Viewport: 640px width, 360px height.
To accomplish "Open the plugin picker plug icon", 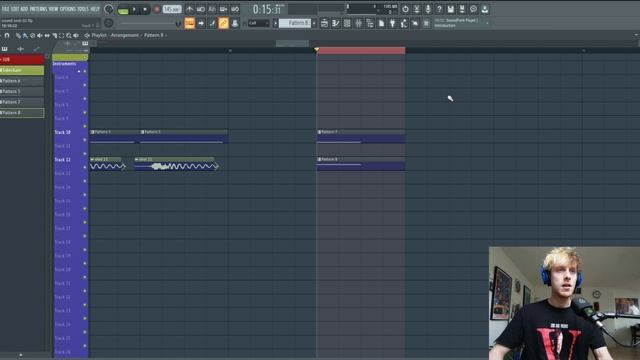I will pyautogui.click(x=392, y=23).
